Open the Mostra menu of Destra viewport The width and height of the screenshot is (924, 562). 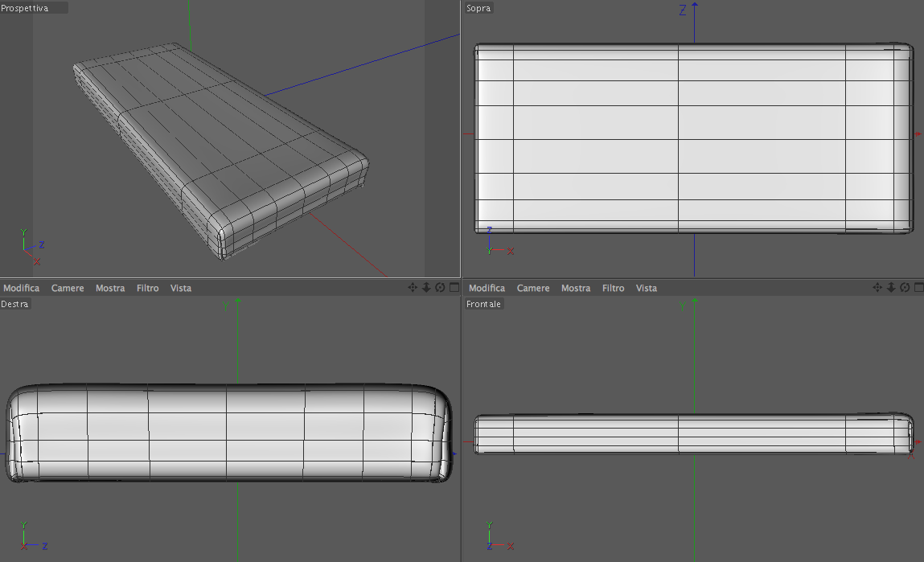(x=110, y=288)
